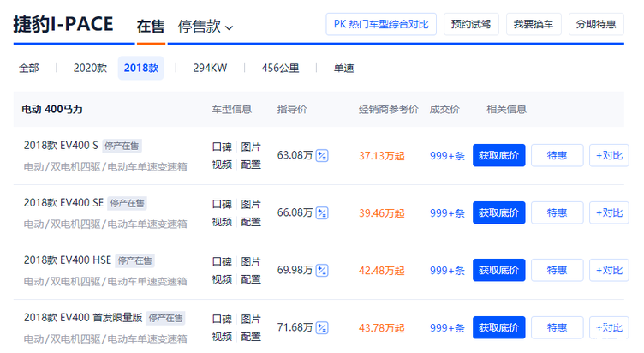Click the 我要换车 button
The width and height of the screenshot is (644, 353).
click(534, 24)
